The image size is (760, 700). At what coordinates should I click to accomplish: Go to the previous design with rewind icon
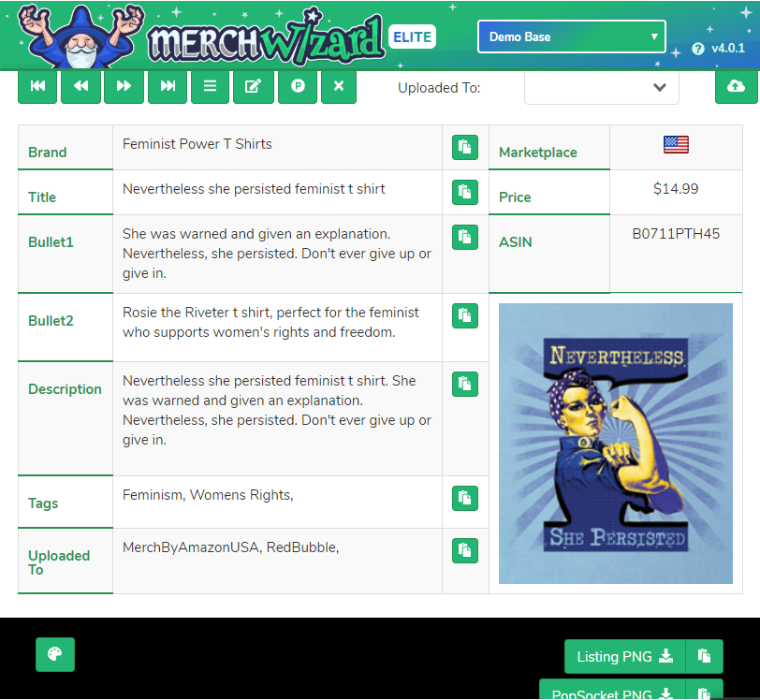pos(80,86)
